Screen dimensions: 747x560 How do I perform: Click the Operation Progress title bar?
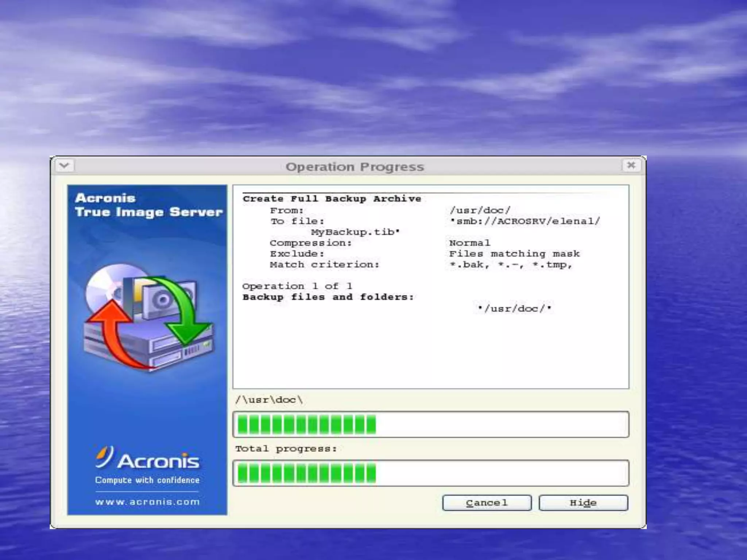point(355,167)
